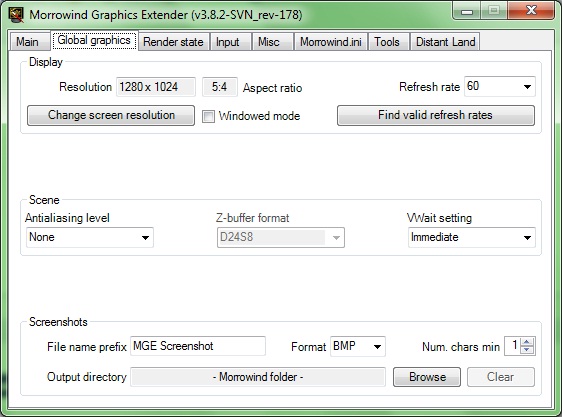Click the File name prefix field
The image size is (563, 417).
click(x=198, y=346)
